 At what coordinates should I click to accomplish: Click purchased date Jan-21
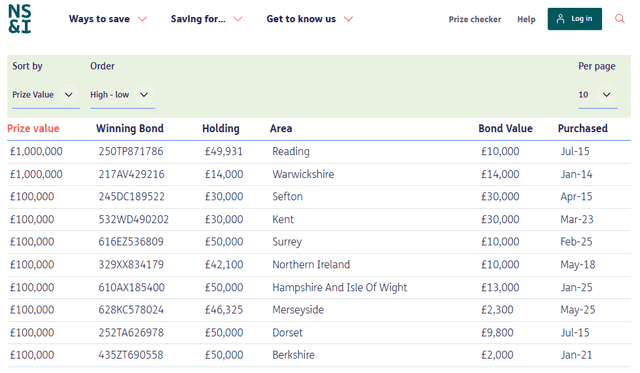coord(576,355)
